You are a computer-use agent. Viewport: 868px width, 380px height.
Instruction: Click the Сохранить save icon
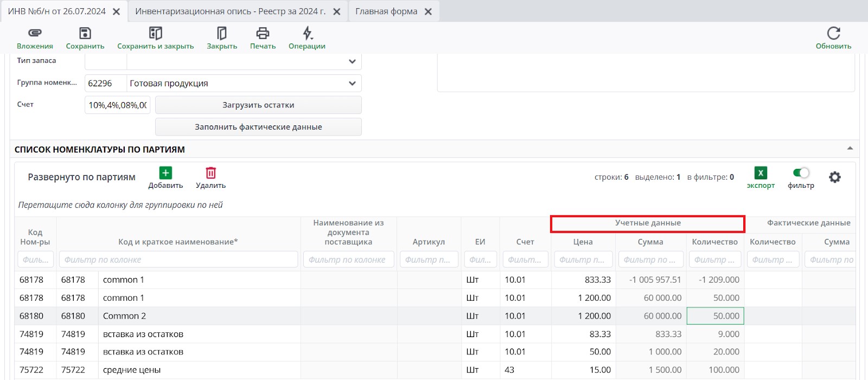coord(85,34)
